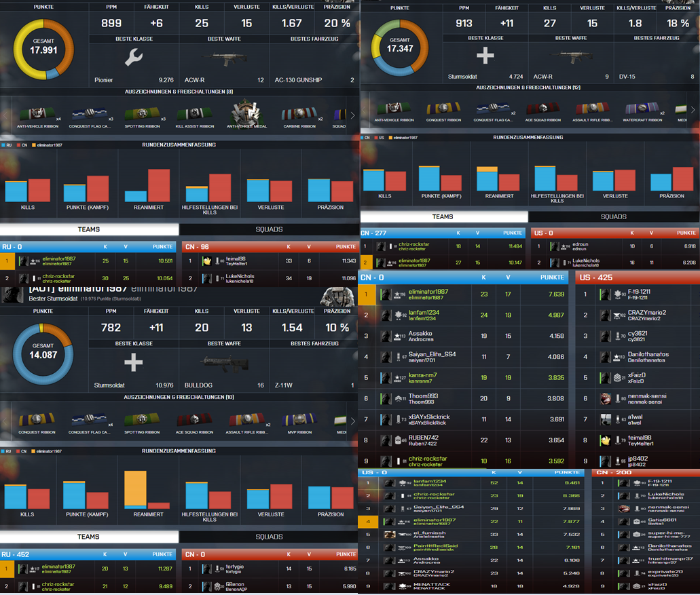Open LukeNichols profile in CN-96 table
The height and width of the screenshot is (595, 700).
coord(240,278)
